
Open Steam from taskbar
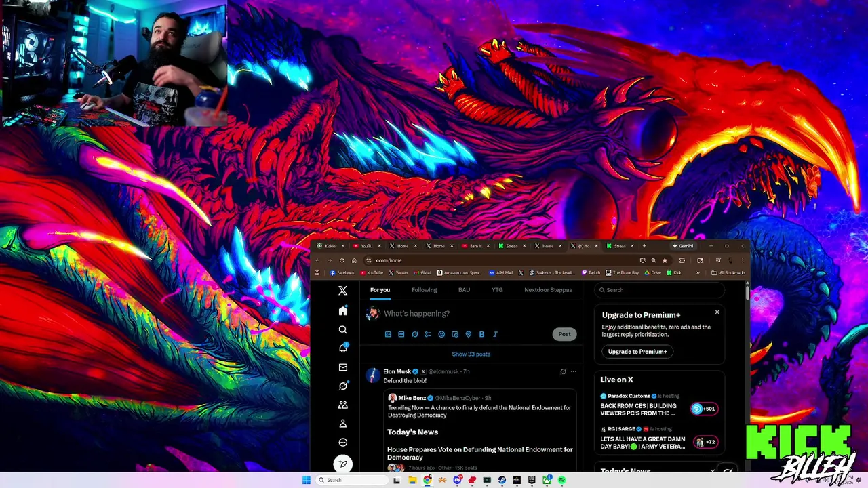tap(502, 480)
